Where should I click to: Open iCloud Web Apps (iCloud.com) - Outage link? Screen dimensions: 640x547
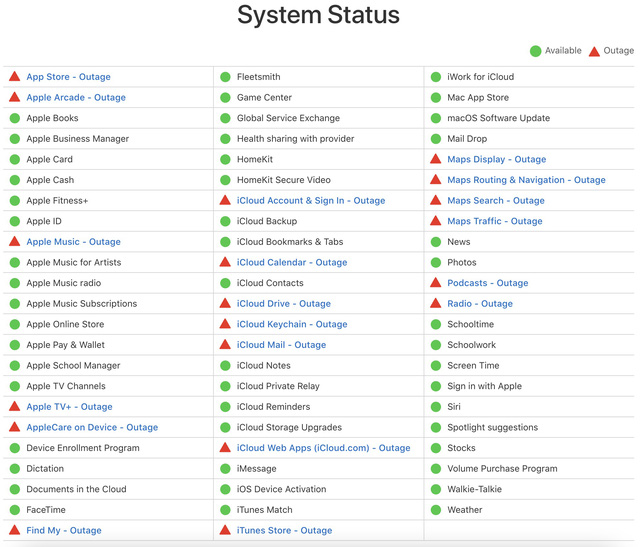coord(323,448)
